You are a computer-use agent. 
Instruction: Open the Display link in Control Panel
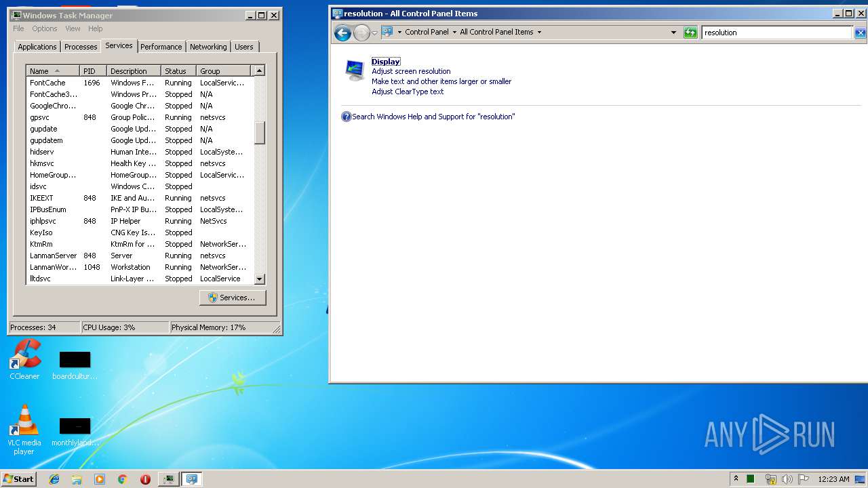[x=386, y=62]
